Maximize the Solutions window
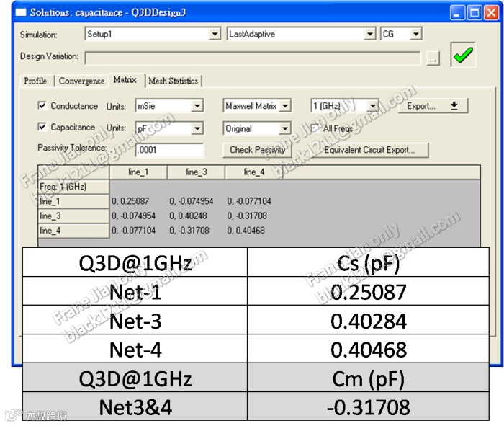The image size is (504, 426). pyautogui.click(x=474, y=13)
